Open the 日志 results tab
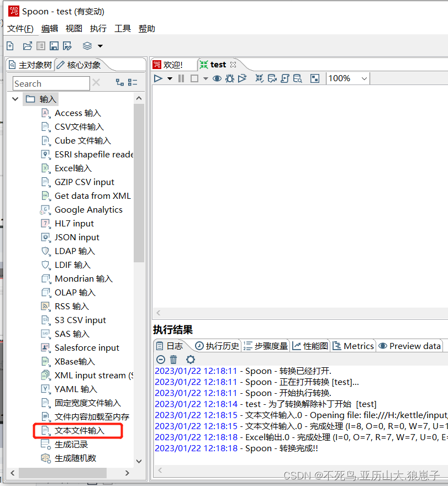 point(170,346)
